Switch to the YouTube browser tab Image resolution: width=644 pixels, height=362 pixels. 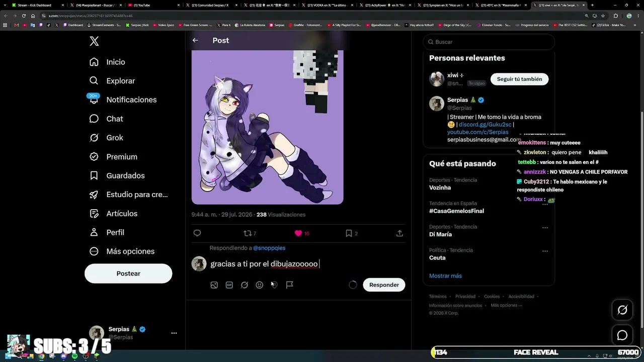pos(153,5)
